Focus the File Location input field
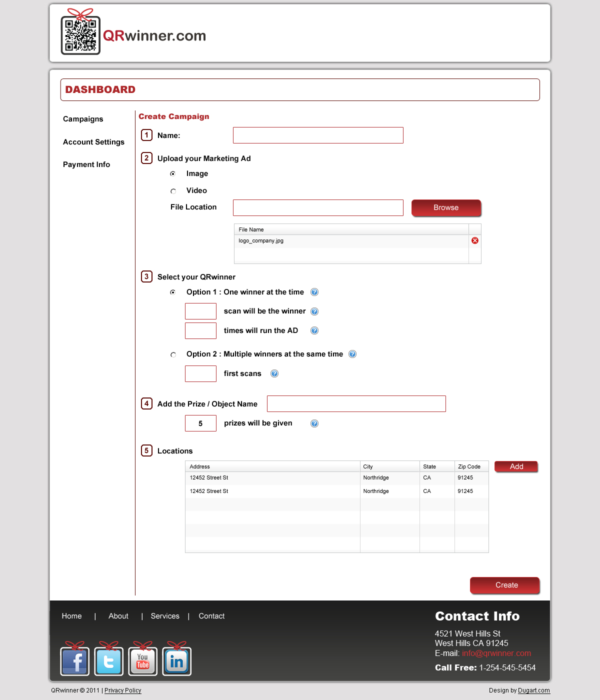 point(318,207)
